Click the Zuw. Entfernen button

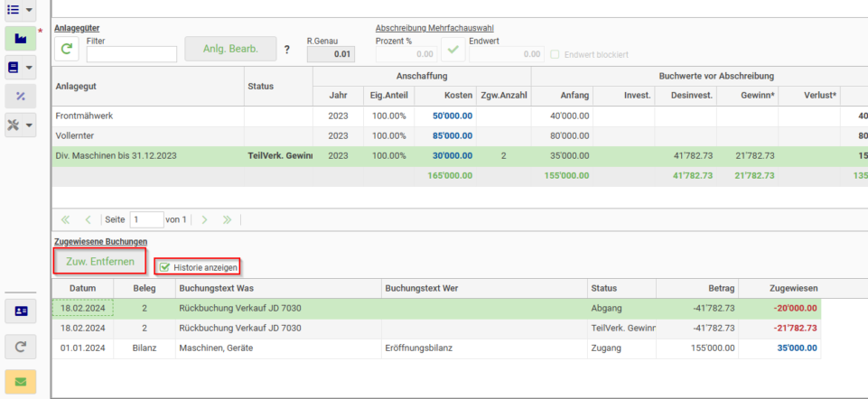tap(100, 261)
